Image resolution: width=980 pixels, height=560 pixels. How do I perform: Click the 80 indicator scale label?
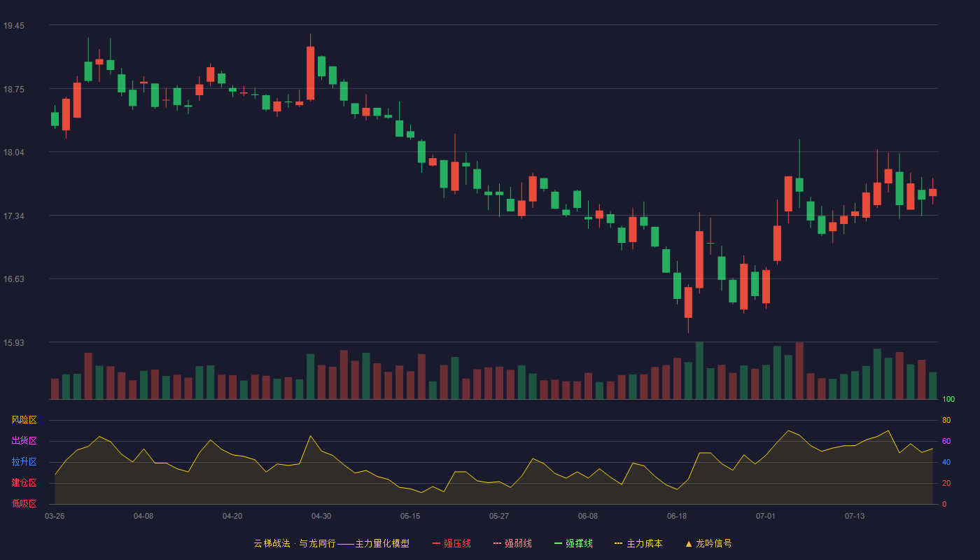click(x=946, y=421)
